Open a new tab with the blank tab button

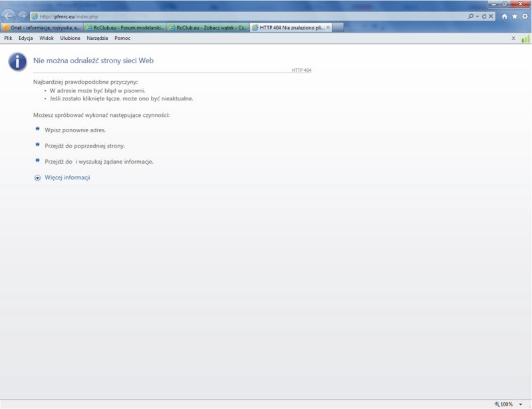(338, 27)
